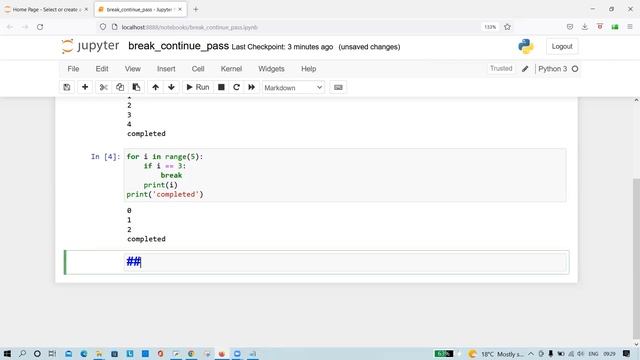
Task: Click the save and checkpoint icon
Action: (67, 87)
